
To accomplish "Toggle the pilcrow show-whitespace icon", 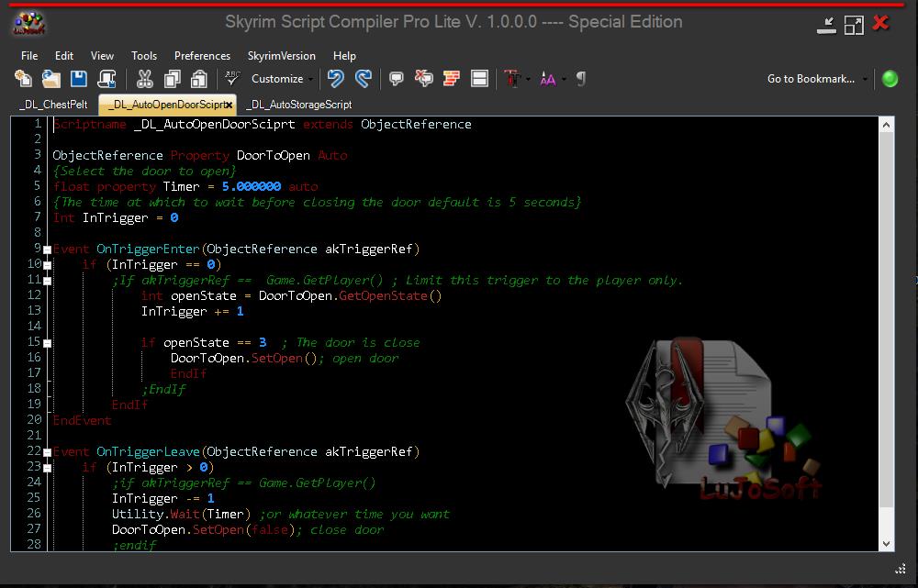I will coord(580,79).
